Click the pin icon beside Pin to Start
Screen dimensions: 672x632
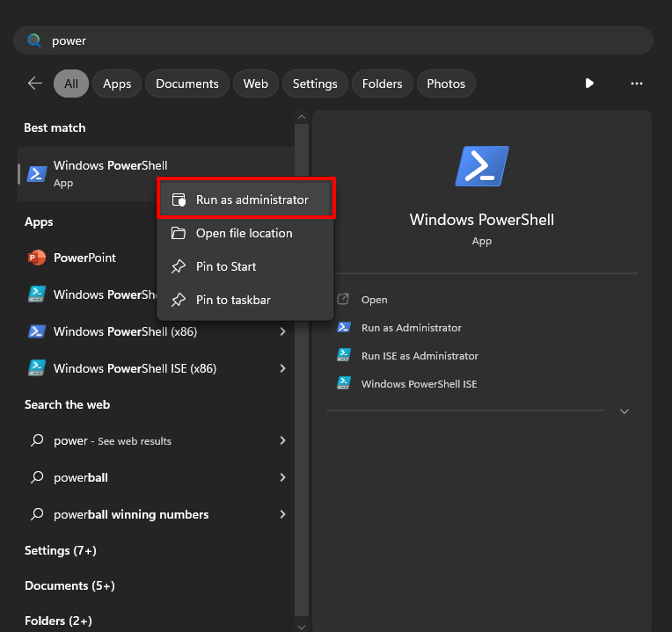click(179, 266)
